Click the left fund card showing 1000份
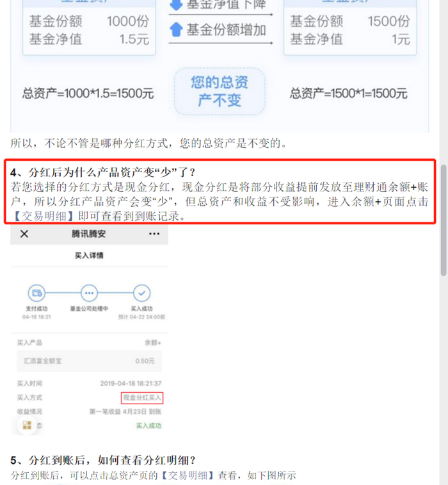448x485 pixels. (x=90, y=28)
